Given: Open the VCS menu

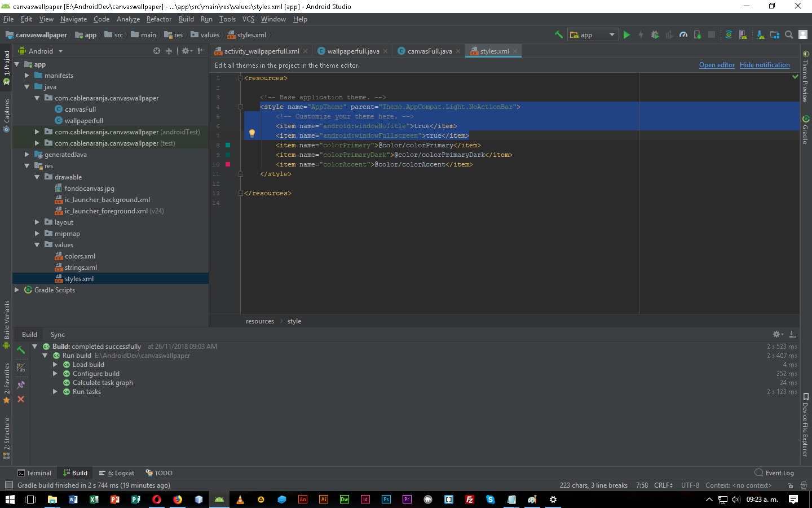Looking at the screenshot, I should click(x=248, y=19).
